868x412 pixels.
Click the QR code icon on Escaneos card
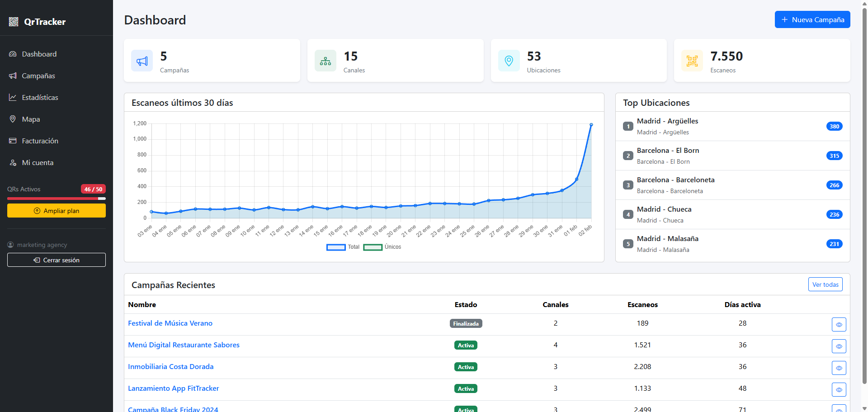(x=692, y=60)
